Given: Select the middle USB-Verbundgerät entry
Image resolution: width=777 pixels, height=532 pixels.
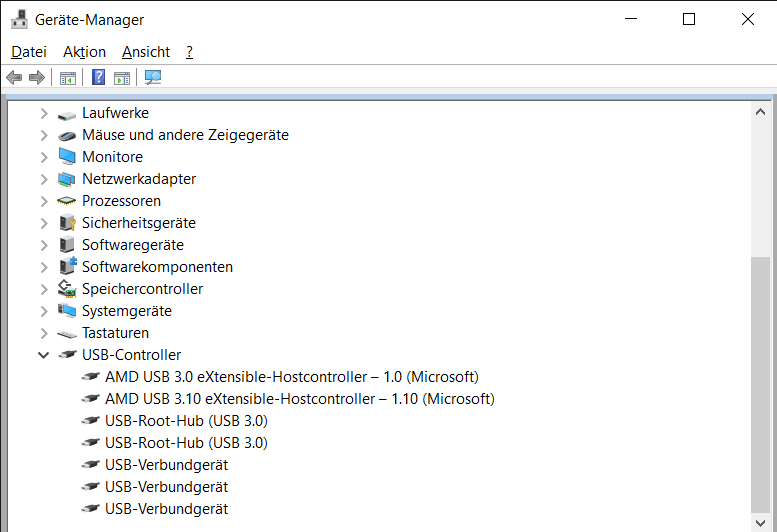Looking at the screenshot, I should tap(166, 487).
